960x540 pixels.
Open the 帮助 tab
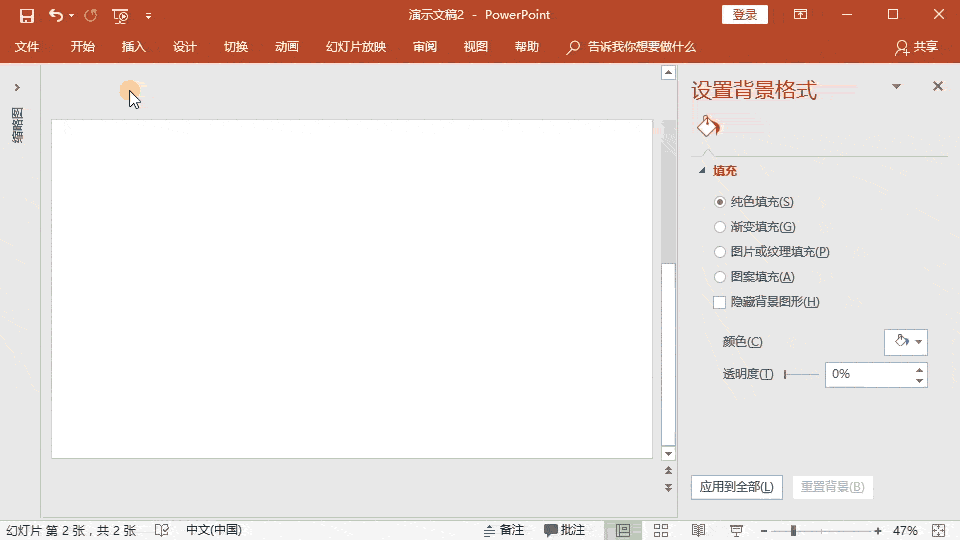[x=527, y=47]
